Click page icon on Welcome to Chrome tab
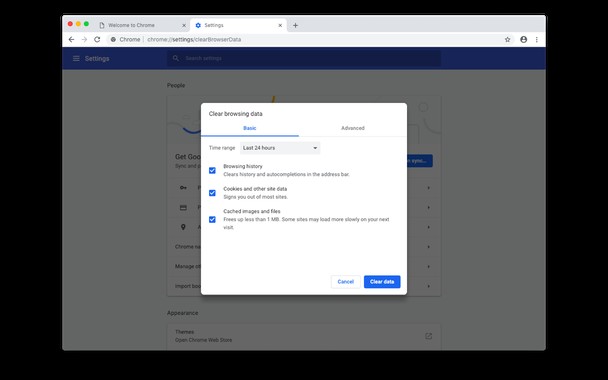The height and width of the screenshot is (380, 608). click(x=102, y=25)
